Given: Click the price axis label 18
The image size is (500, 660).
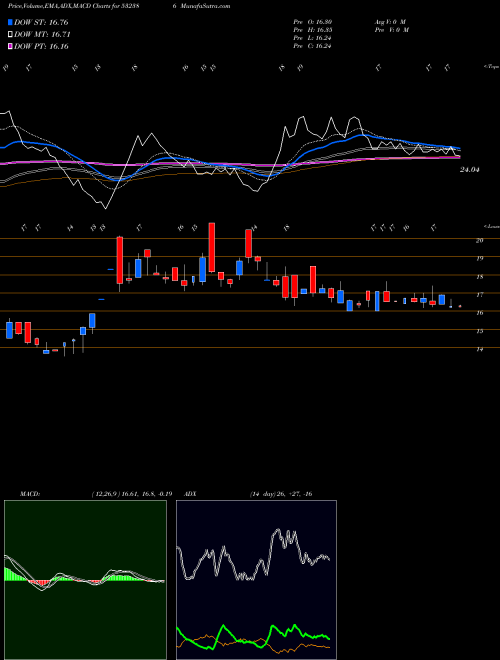Looking at the screenshot, I should coord(479,277).
